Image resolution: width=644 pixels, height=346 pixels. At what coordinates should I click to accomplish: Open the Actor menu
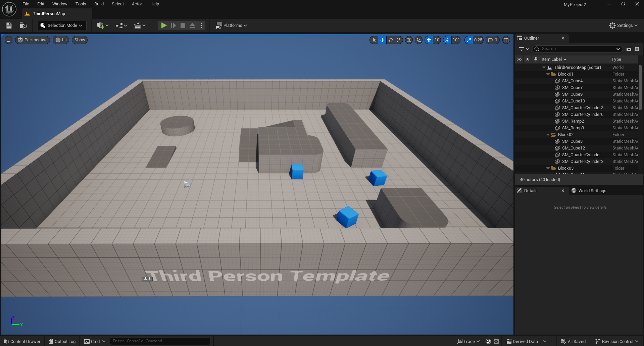pyautogui.click(x=137, y=4)
